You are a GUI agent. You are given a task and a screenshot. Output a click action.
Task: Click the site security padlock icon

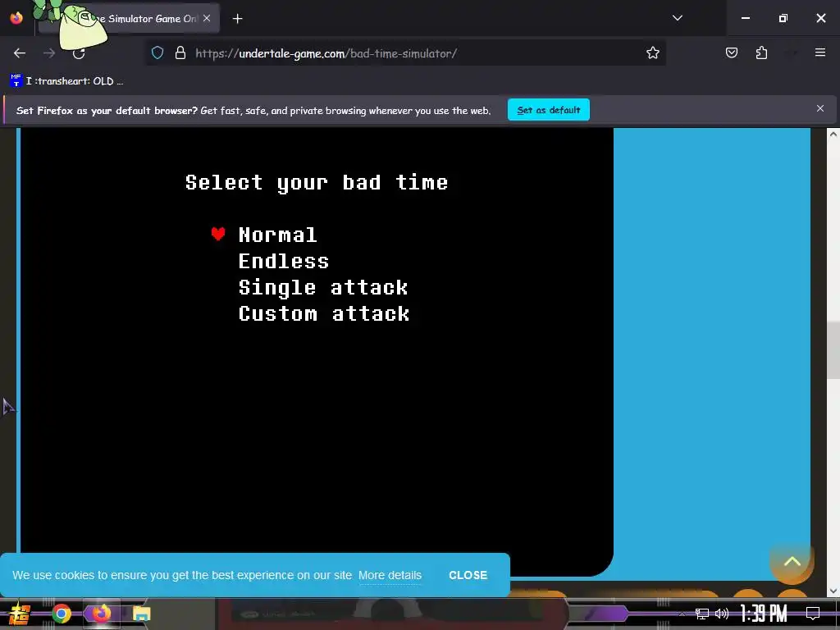(180, 53)
